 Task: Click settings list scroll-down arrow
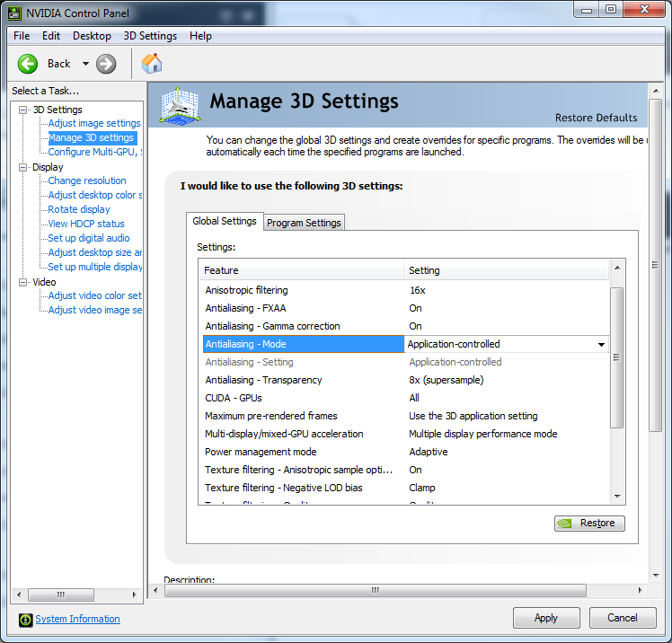click(x=617, y=497)
